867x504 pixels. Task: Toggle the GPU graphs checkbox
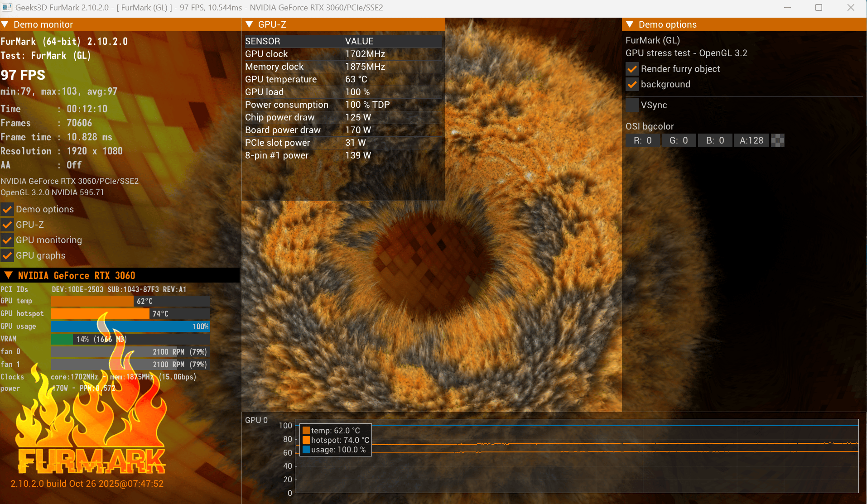tap(7, 256)
